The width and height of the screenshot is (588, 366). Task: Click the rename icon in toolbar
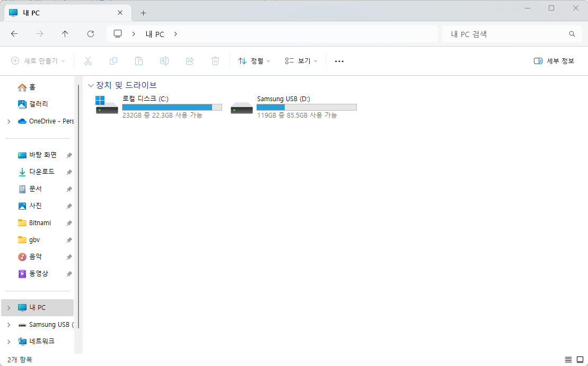point(164,61)
